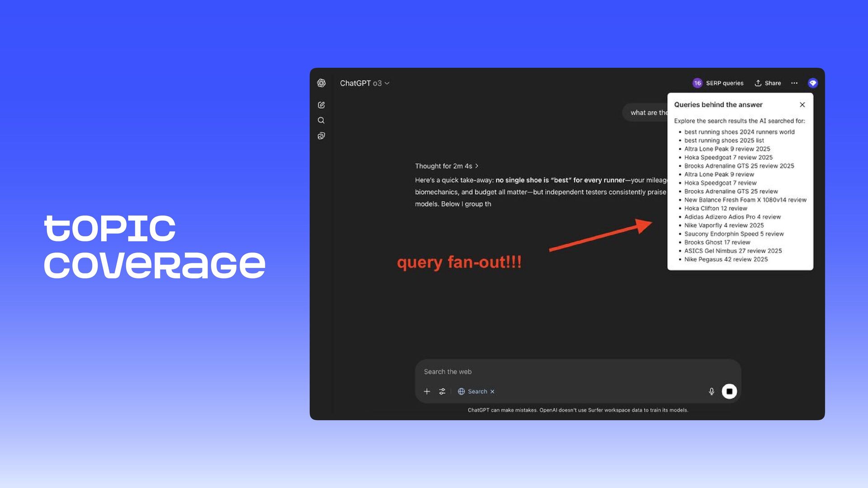Open search chats magnifier icon
Screen dimensions: 868x488
(321, 120)
